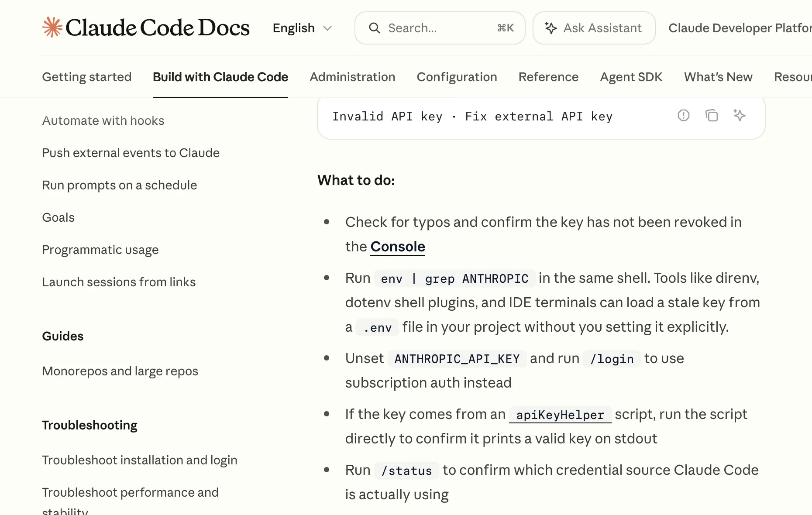The width and height of the screenshot is (812, 515).
Task: Open the Configuration tab
Action: click(x=457, y=77)
